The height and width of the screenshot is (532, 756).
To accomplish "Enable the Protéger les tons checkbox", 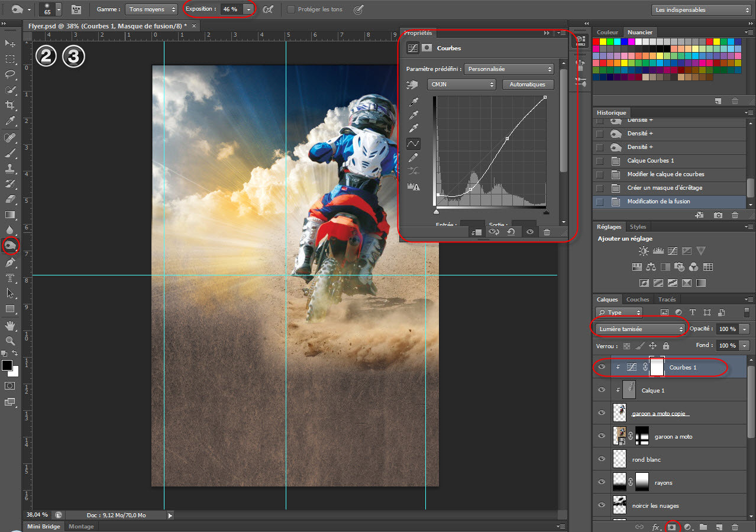I will [291, 9].
